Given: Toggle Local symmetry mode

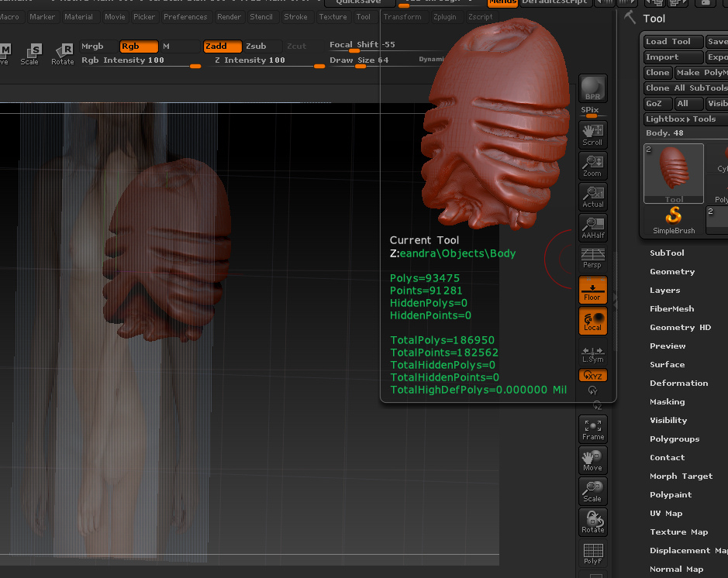Looking at the screenshot, I should pyautogui.click(x=593, y=320).
